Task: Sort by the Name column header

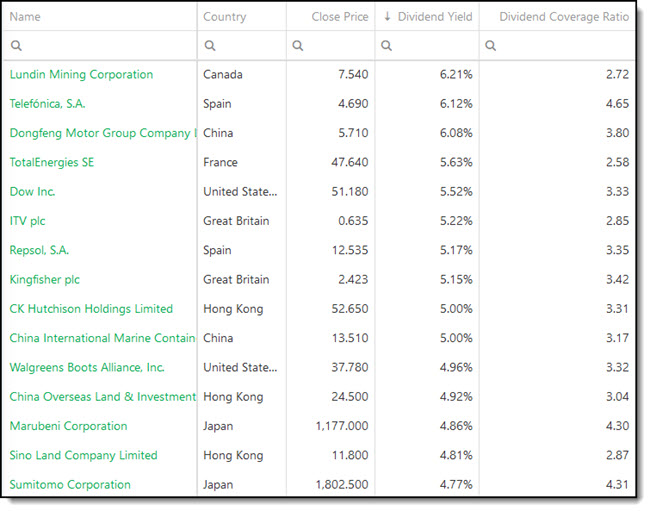Action: coord(25,17)
